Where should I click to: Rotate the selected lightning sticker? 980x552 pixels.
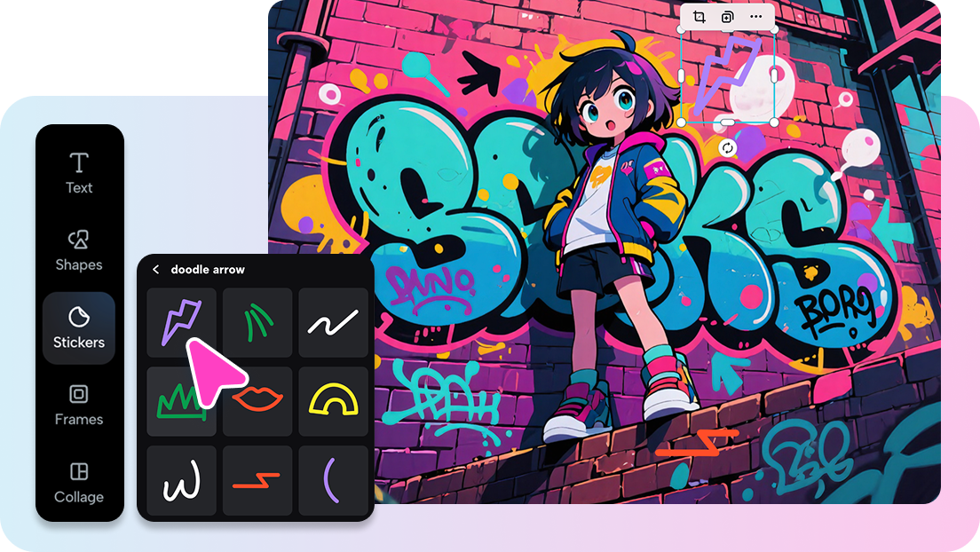[726, 146]
